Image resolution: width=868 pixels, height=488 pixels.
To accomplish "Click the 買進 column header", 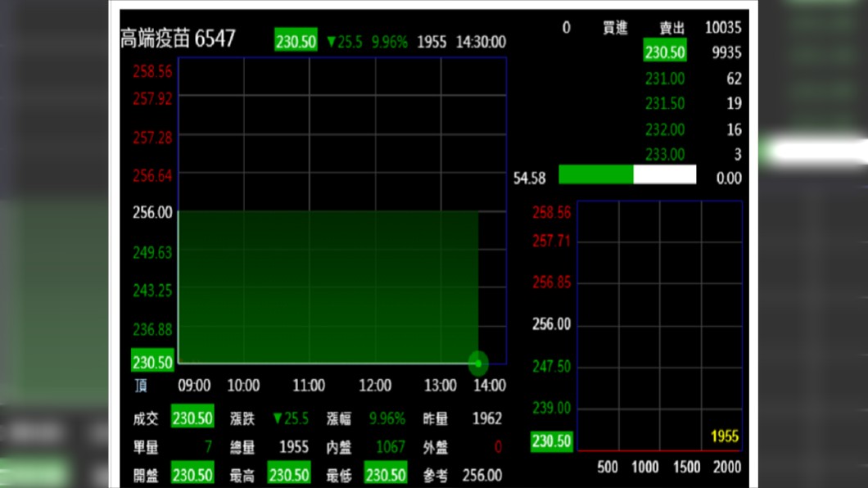I will coord(615,27).
